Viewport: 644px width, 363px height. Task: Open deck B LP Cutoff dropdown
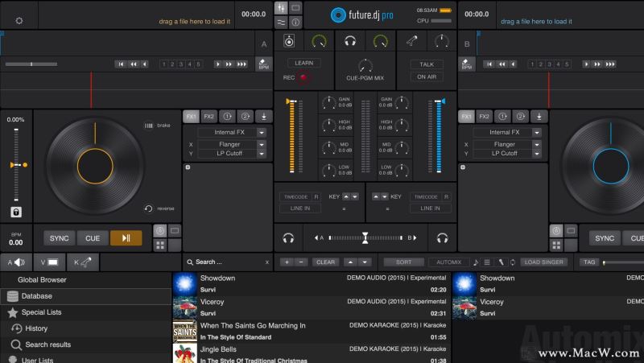pyautogui.click(x=536, y=153)
